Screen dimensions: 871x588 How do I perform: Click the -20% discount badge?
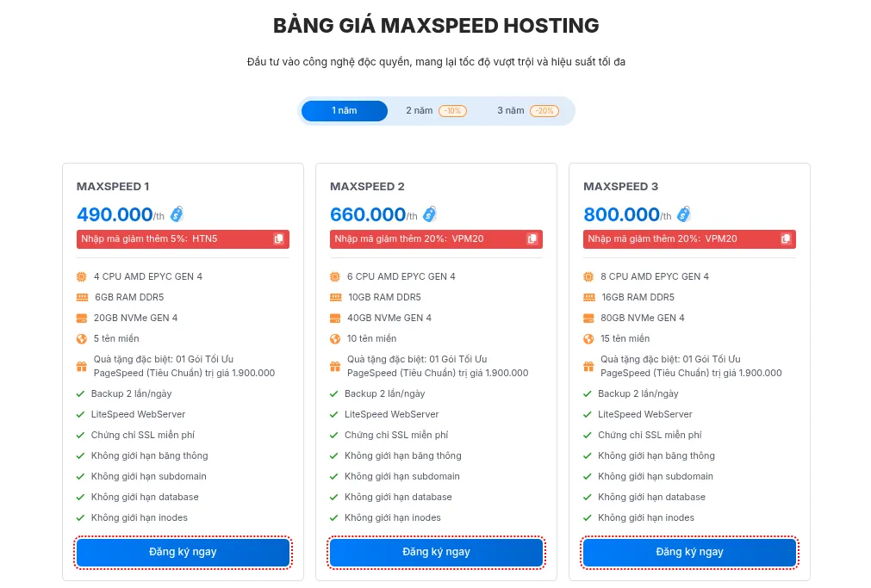[543, 110]
